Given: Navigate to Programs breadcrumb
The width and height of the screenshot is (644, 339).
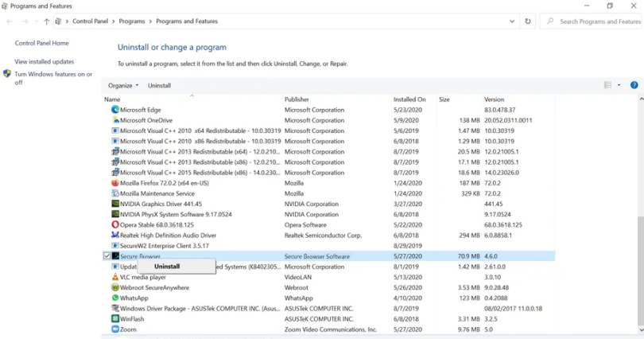Looking at the screenshot, I should 132,21.
